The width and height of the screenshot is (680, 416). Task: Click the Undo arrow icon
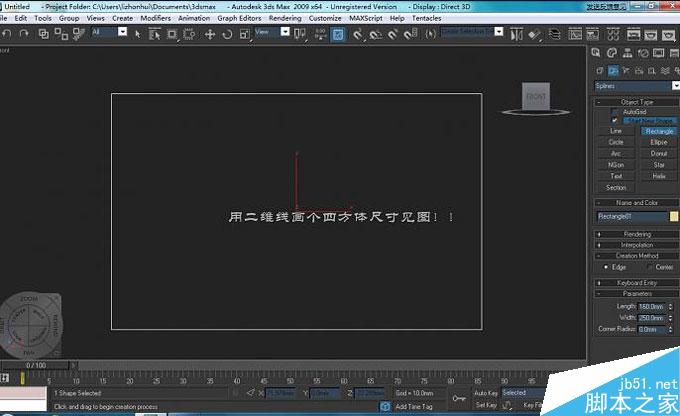pos(7,34)
